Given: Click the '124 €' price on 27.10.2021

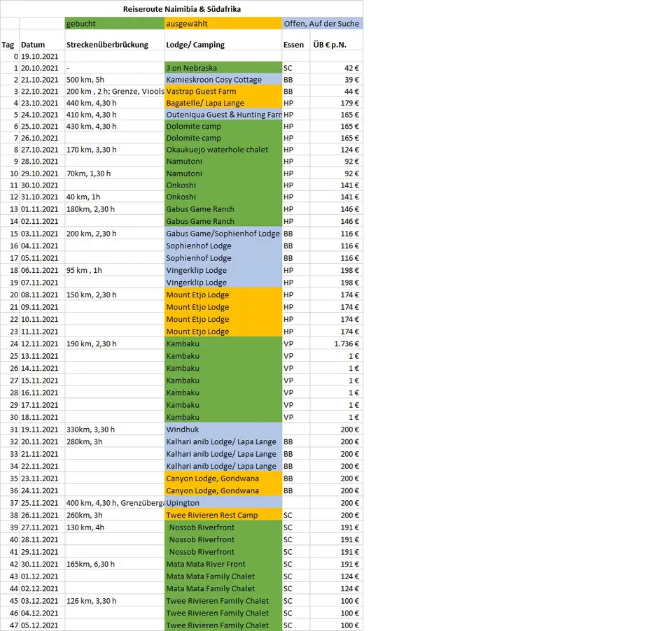Looking at the screenshot, I should 336,150.
